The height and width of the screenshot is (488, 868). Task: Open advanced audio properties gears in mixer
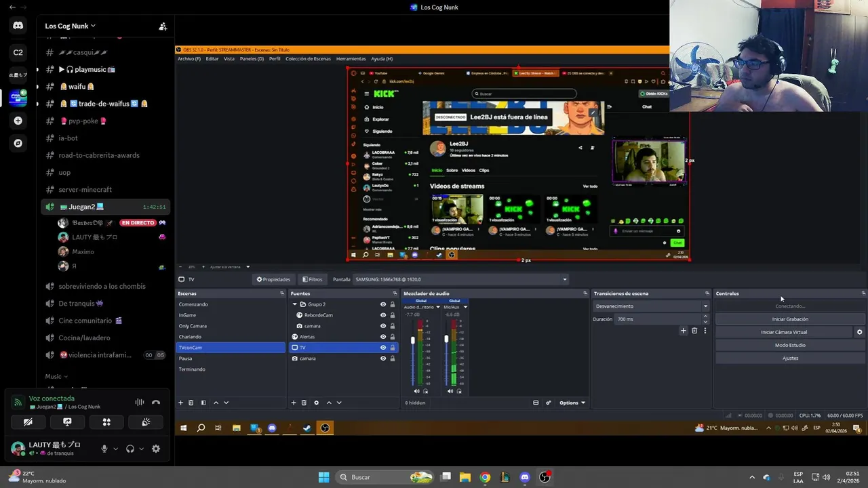[549, 403]
